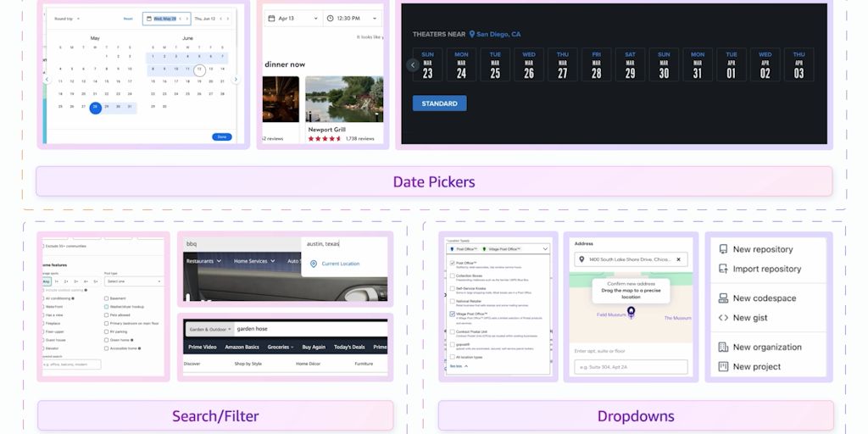
Task: Uncheck the Post Office location type
Action: [x=453, y=263]
